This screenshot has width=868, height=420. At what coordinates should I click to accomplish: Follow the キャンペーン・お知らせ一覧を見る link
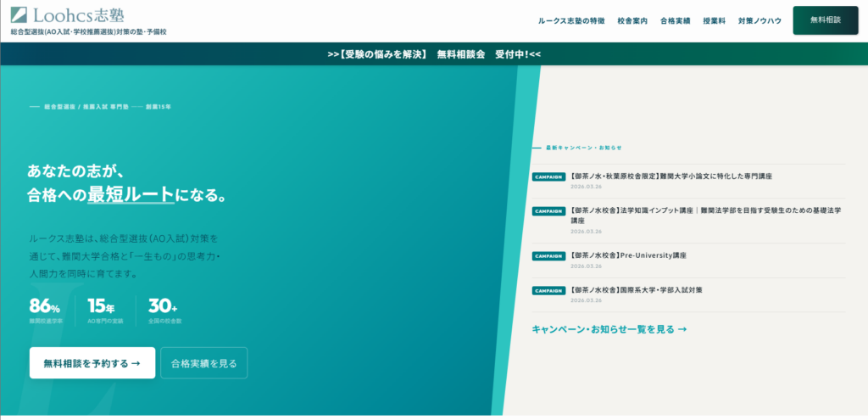(609, 329)
